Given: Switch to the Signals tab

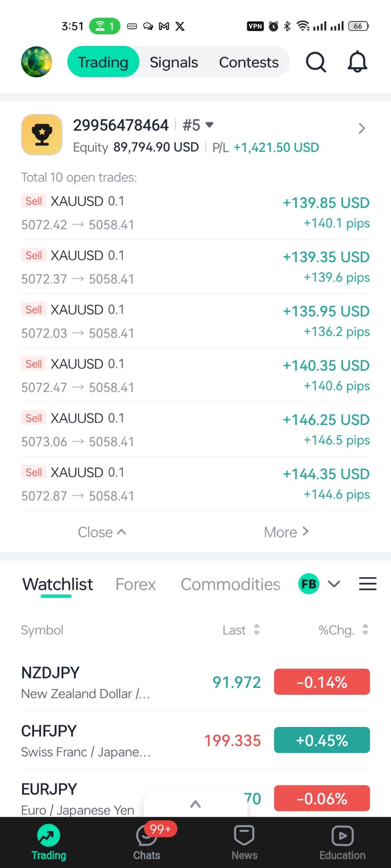Looking at the screenshot, I should click(x=174, y=62).
